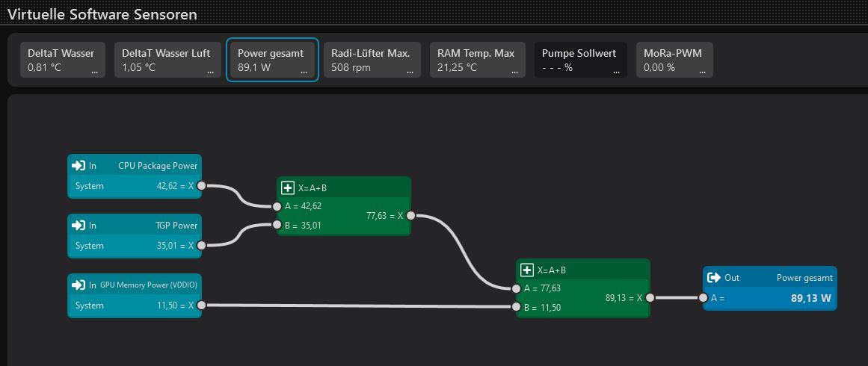Select the Pumpe Sollwert sensor card
This screenshot has width=868, height=366.
581,60
